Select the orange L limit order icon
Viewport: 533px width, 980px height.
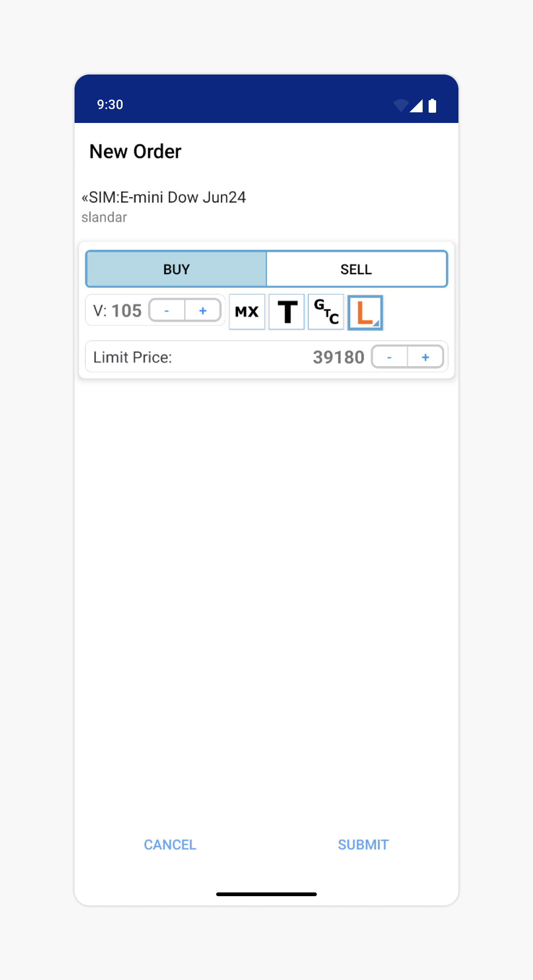(x=365, y=313)
